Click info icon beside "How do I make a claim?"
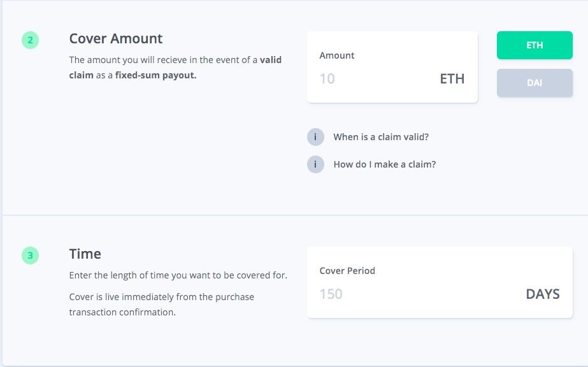Image resolution: width=588 pixels, height=367 pixels. coord(315,164)
